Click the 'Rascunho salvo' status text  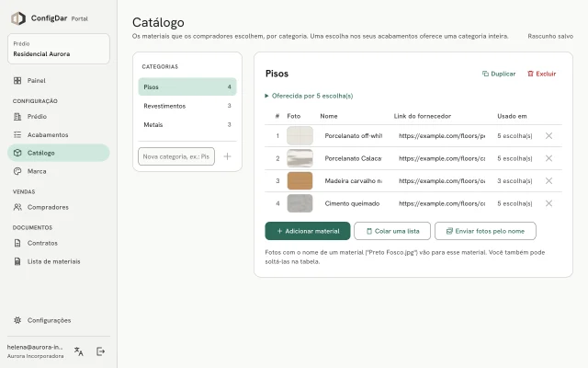550,36
